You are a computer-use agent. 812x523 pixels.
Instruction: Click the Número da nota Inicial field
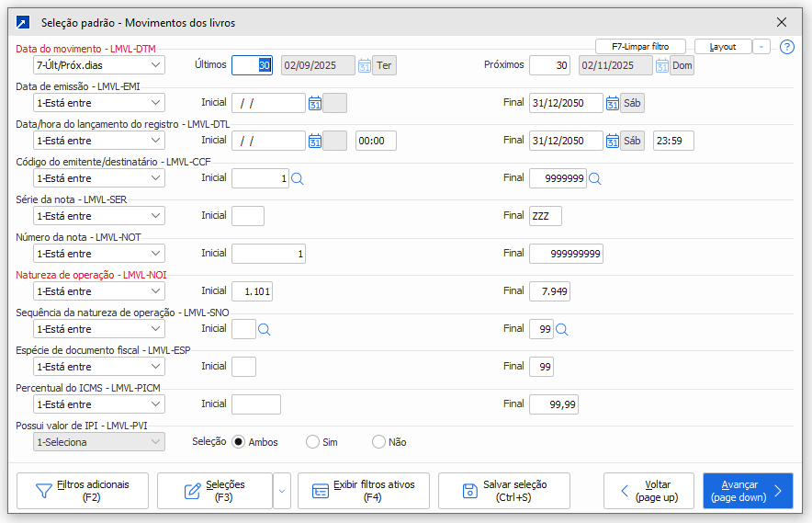click(x=268, y=254)
